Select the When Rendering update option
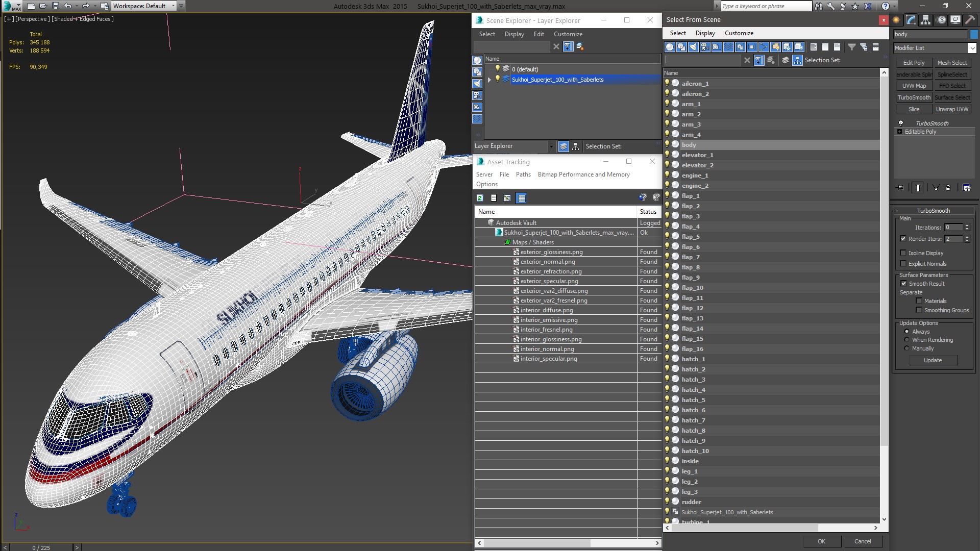Screen dimensions: 980x551 pos(906,340)
